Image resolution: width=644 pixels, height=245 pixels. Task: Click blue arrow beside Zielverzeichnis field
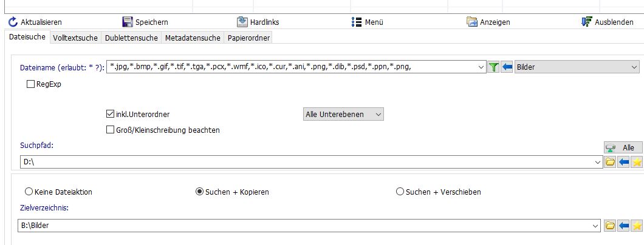tap(623, 226)
